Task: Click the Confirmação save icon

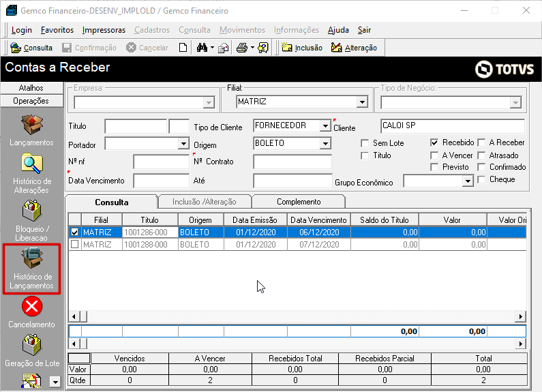Action: click(x=66, y=48)
